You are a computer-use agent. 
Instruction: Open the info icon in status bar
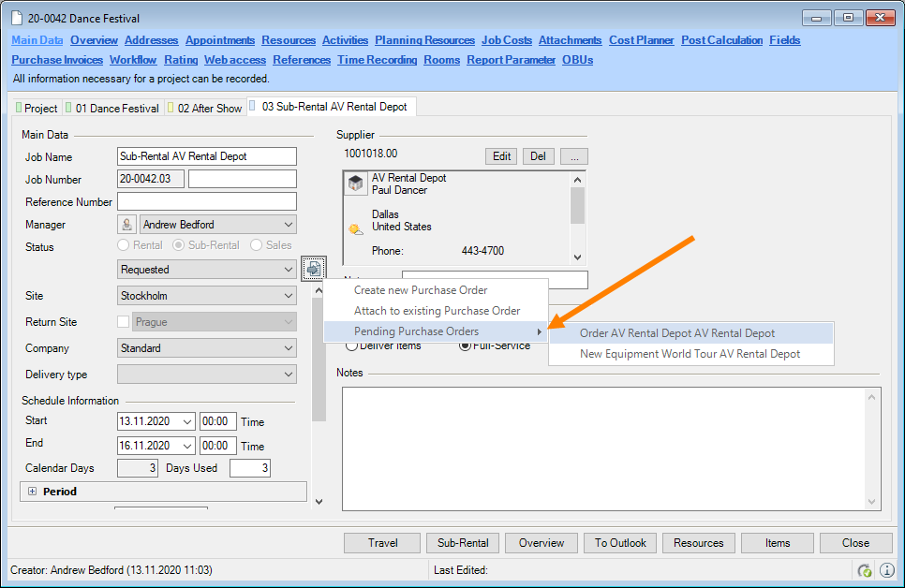[886, 570]
